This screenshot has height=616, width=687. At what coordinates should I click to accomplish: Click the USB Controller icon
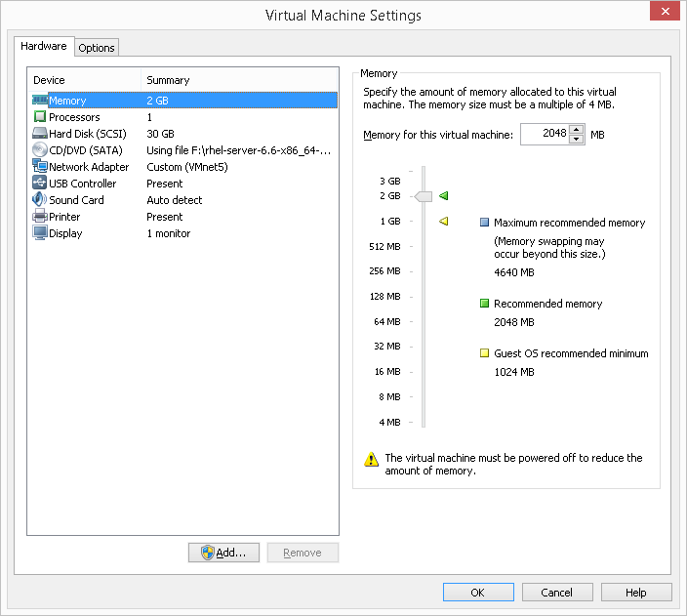(40, 184)
